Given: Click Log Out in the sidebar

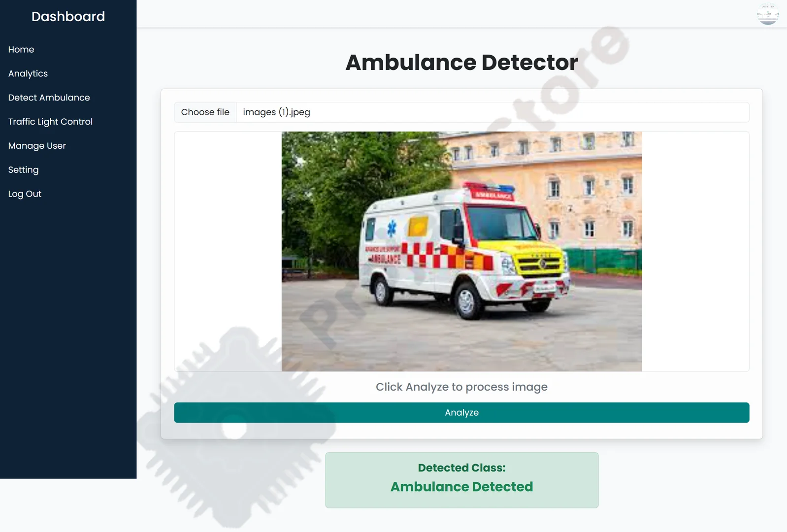Looking at the screenshot, I should tap(25, 194).
